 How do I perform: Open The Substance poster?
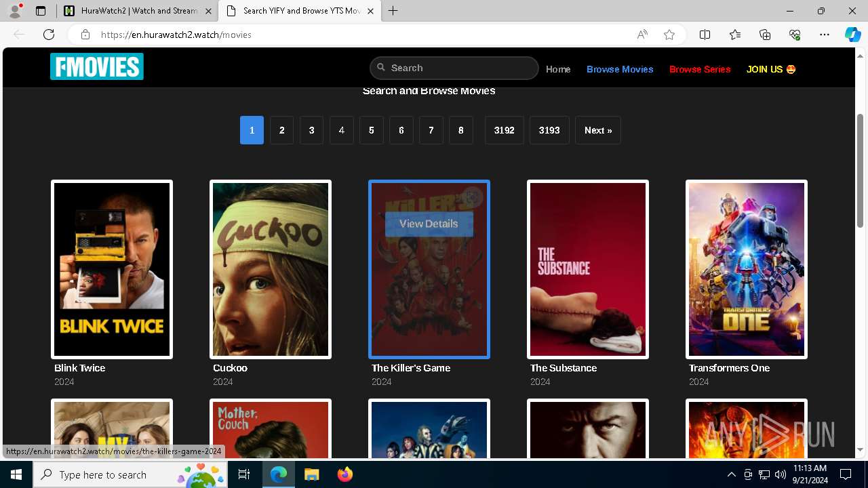pos(588,269)
